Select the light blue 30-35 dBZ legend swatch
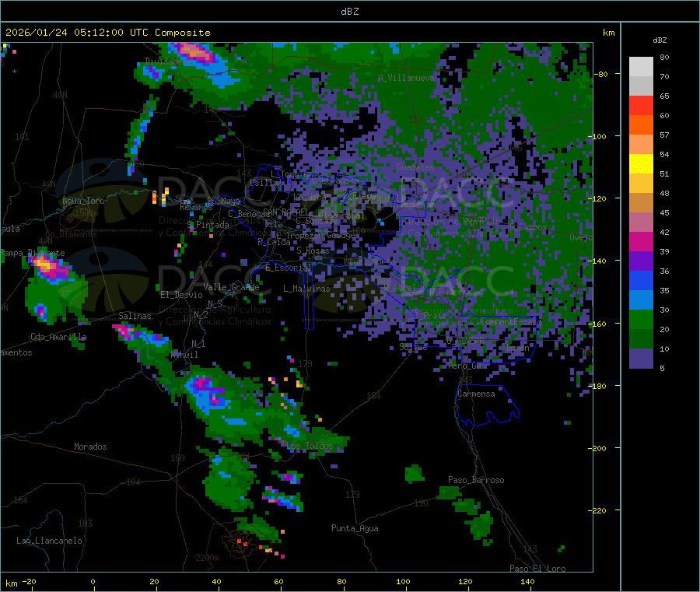 pos(641,300)
